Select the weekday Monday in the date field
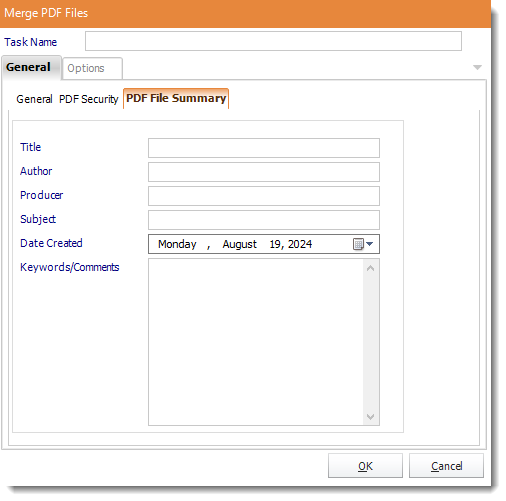This screenshot has height=501, width=506. [x=177, y=244]
